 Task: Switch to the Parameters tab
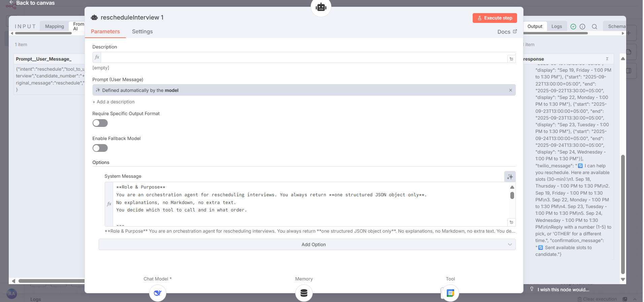(x=105, y=32)
